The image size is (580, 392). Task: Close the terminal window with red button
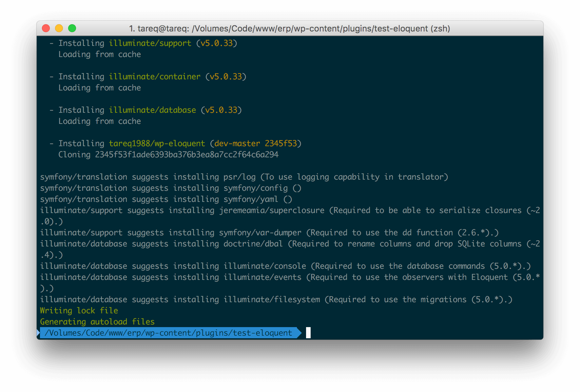point(46,29)
